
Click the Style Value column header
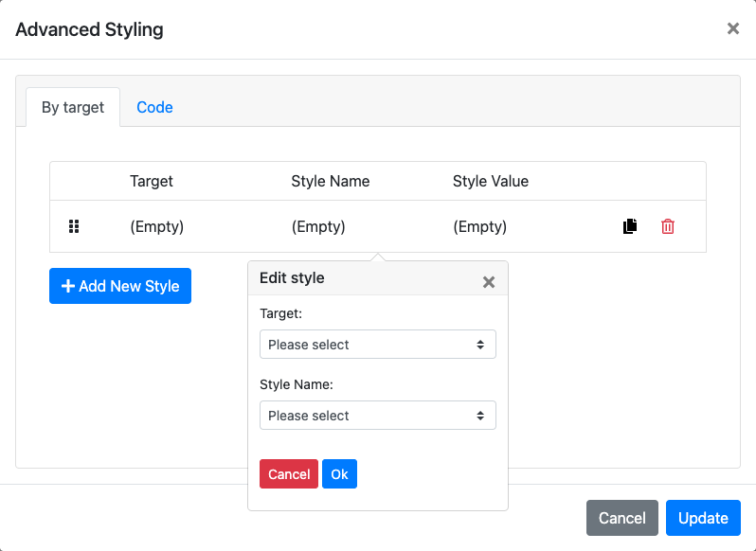(490, 181)
